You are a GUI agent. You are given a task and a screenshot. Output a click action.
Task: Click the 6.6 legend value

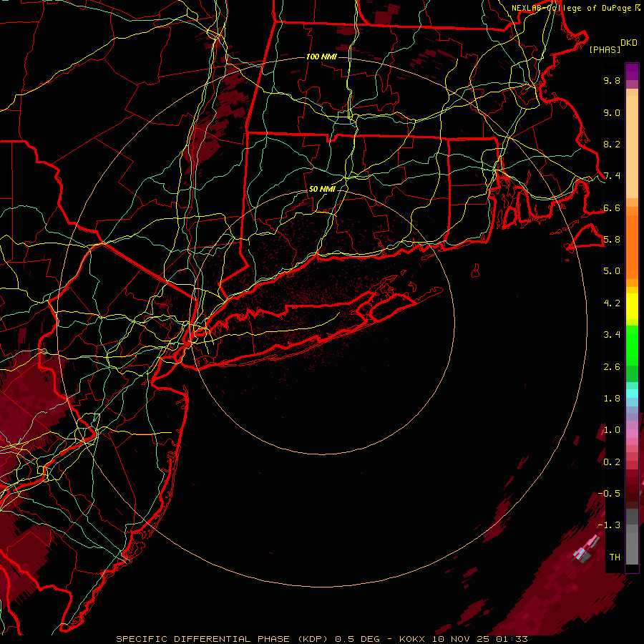click(612, 208)
